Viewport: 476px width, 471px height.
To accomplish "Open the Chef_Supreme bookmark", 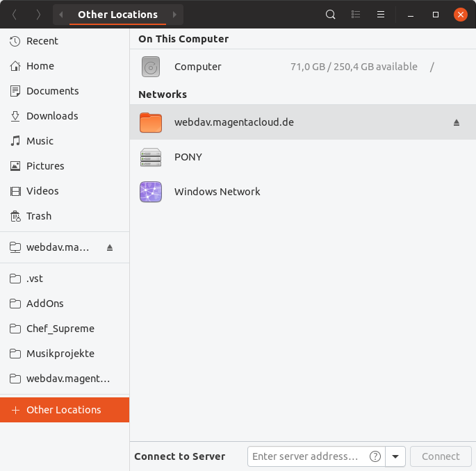I will (65, 329).
